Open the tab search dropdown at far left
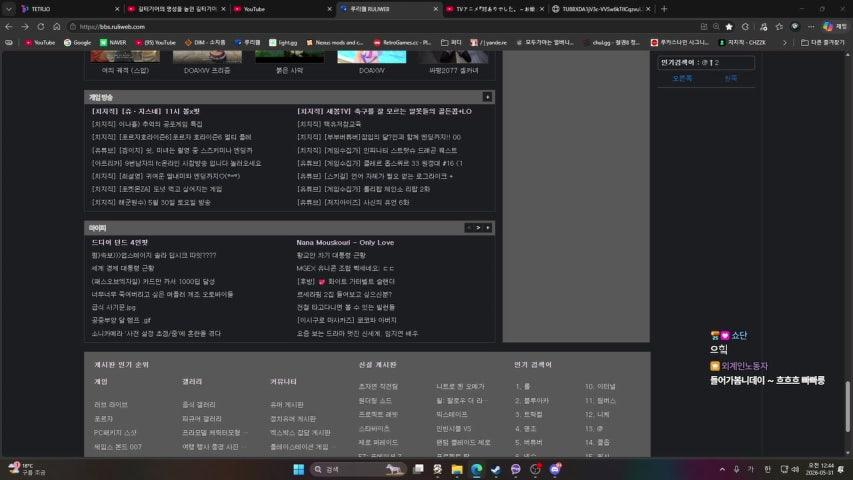Viewport: 853px width, 480px height. (x=9, y=9)
